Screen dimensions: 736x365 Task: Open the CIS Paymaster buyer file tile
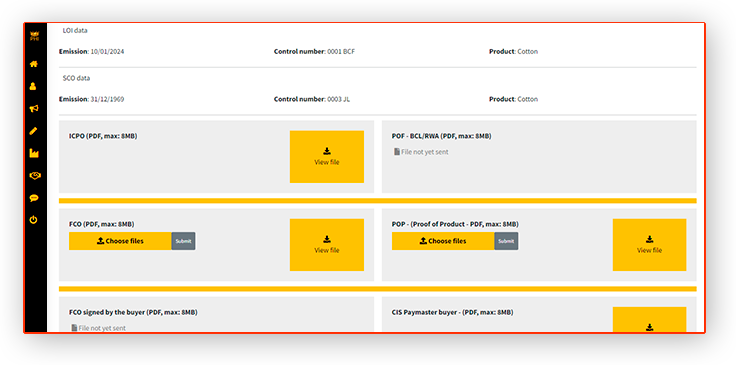tap(649, 319)
